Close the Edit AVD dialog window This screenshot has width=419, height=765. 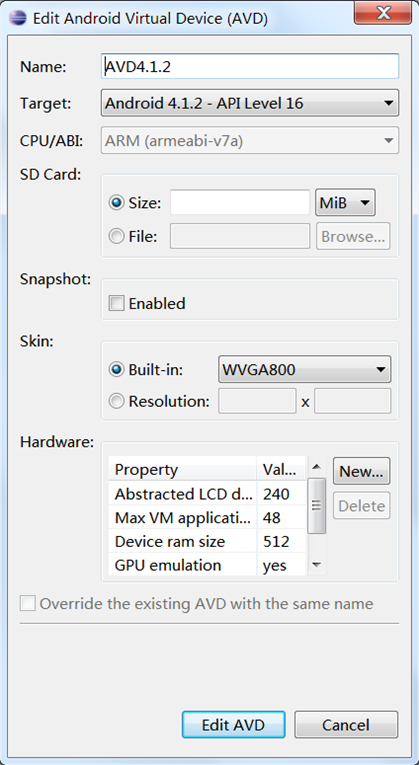coord(383,13)
